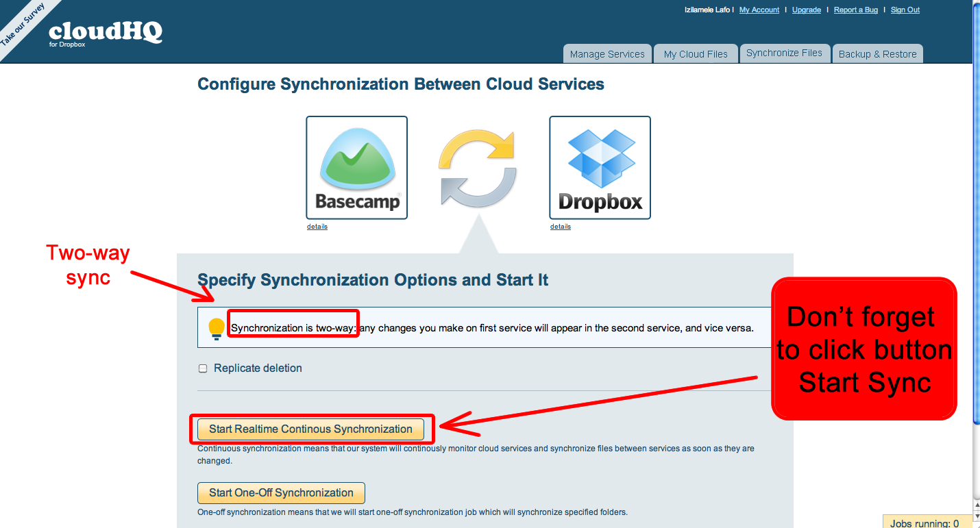Click the yellow lightbulb tip icon

click(217, 329)
